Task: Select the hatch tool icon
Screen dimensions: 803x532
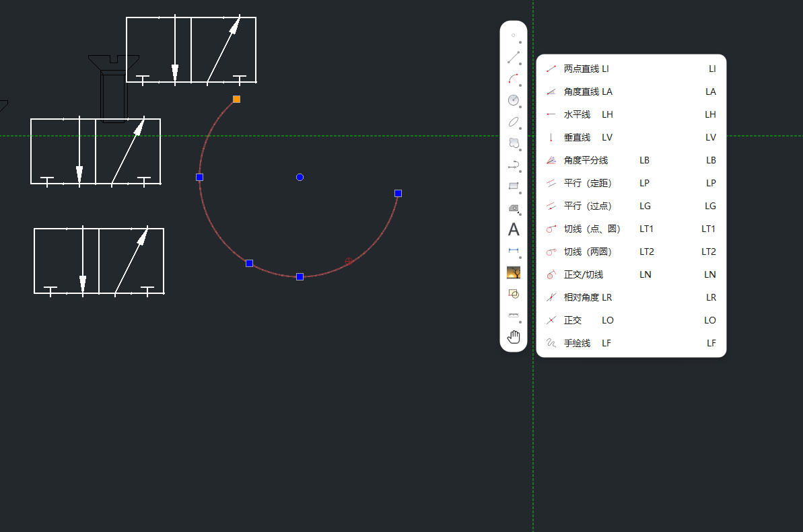Action: click(513, 208)
